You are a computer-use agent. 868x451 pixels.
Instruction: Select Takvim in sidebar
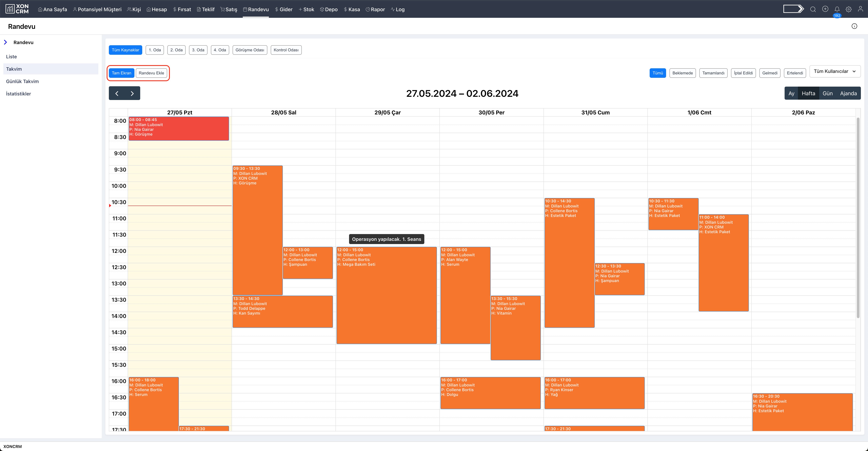[51, 69]
